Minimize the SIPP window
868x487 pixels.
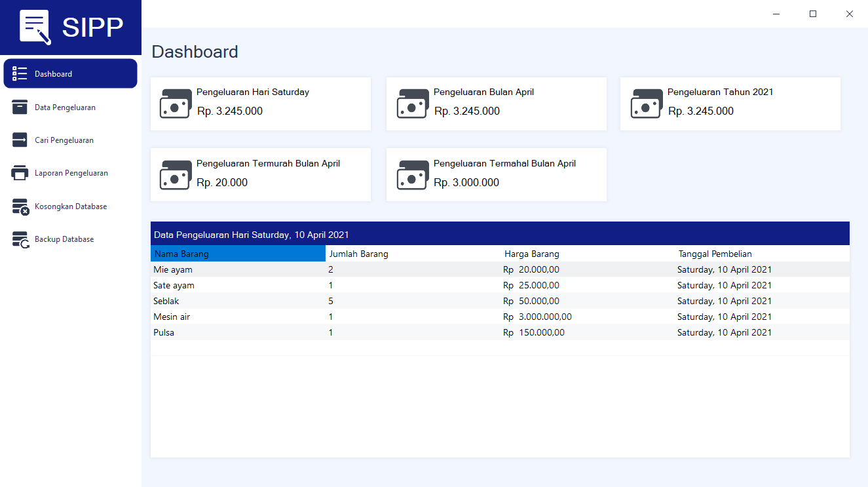[776, 14]
